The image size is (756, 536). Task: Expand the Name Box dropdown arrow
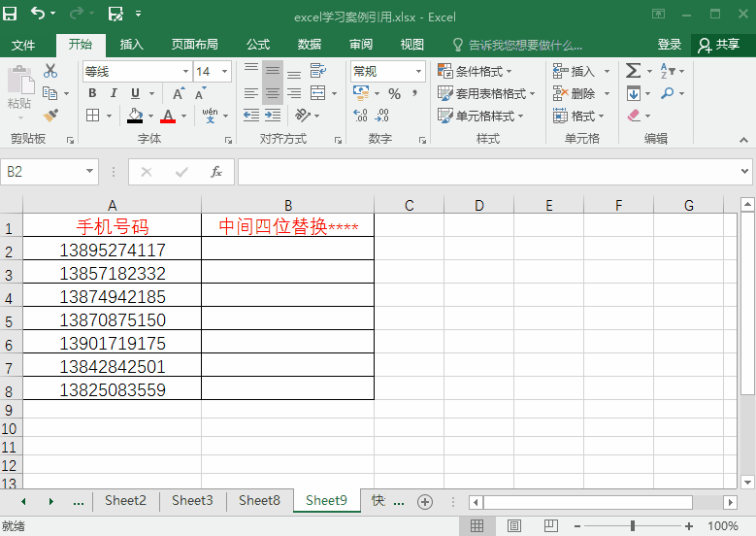(89, 171)
